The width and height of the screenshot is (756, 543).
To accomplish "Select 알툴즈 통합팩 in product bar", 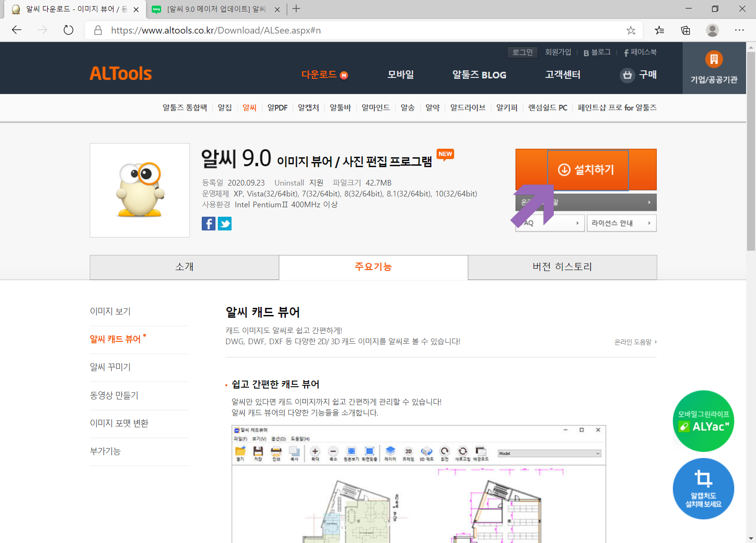I will tap(185, 108).
